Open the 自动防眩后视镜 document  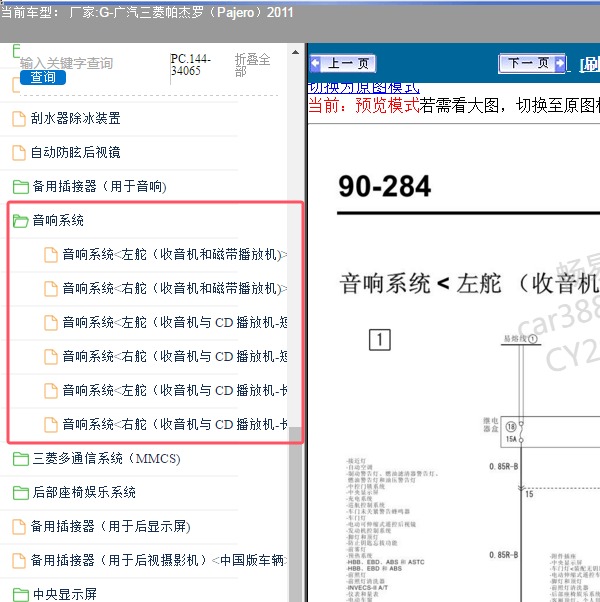(76, 152)
